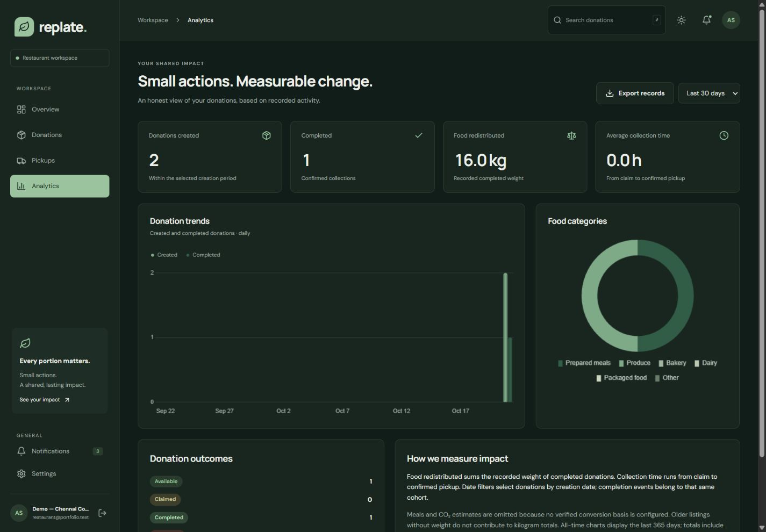766x532 pixels.
Task: Click the log out icon in sidebar
Action: pos(102,513)
